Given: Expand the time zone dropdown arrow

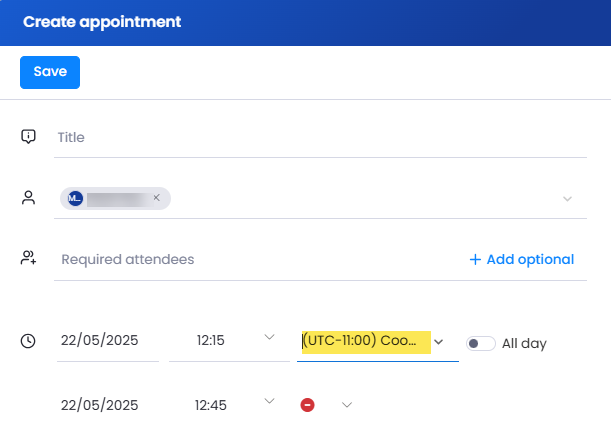Looking at the screenshot, I should click(x=439, y=342).
